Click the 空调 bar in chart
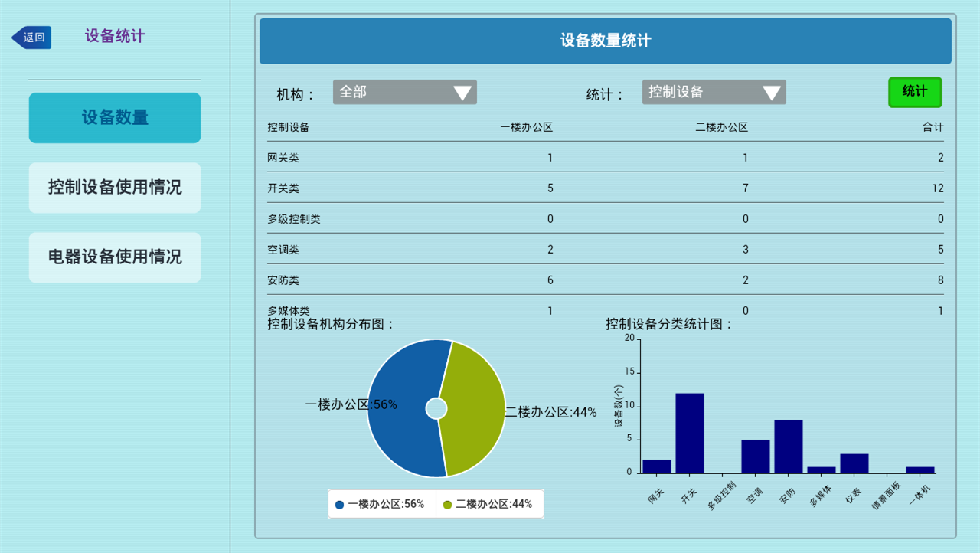 pyautogui.click(x=756, y=456)
